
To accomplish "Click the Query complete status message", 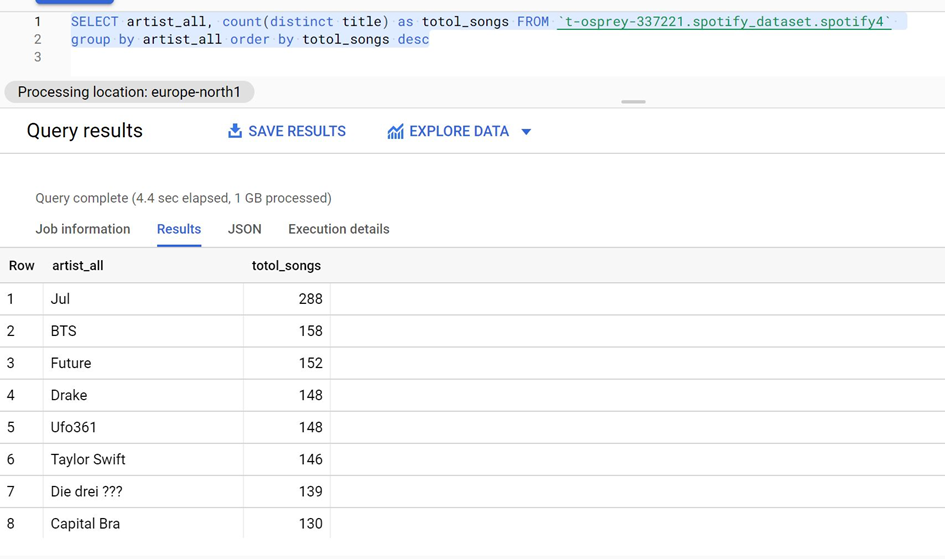I will click(x=183, y=198).
